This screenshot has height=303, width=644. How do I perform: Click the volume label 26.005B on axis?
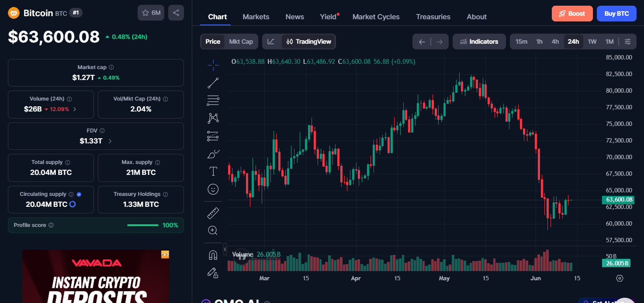click(x=616, y=263)
